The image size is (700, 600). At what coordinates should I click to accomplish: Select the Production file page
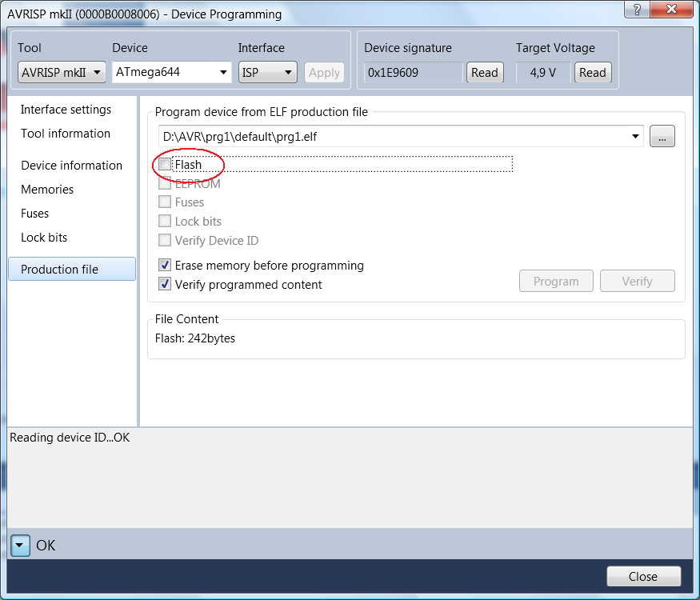click(x=72, y=269)
